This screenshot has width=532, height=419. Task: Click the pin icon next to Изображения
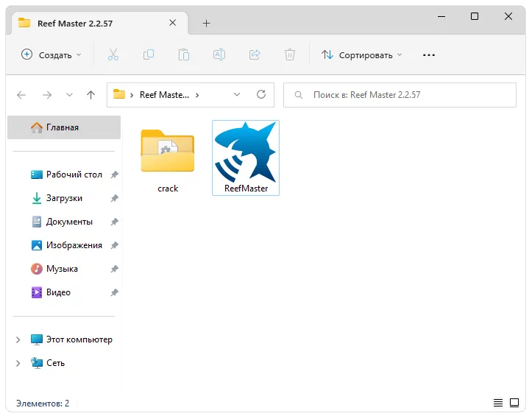click(114, 245)
